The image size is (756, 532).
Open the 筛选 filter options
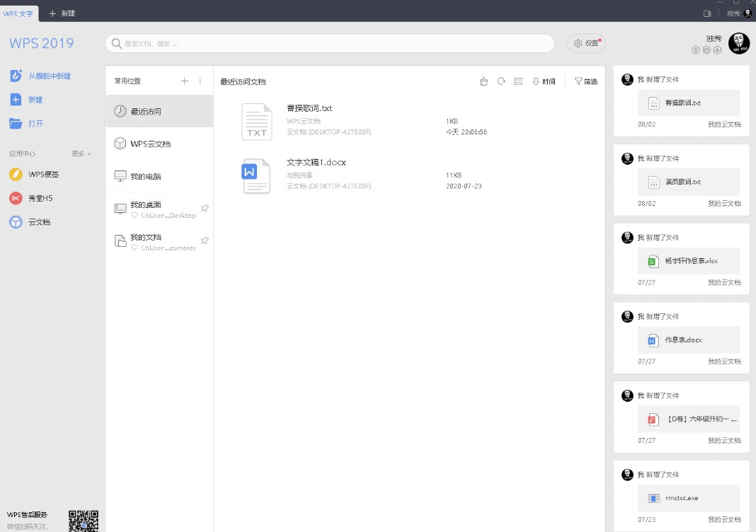[x=586, y=81]
